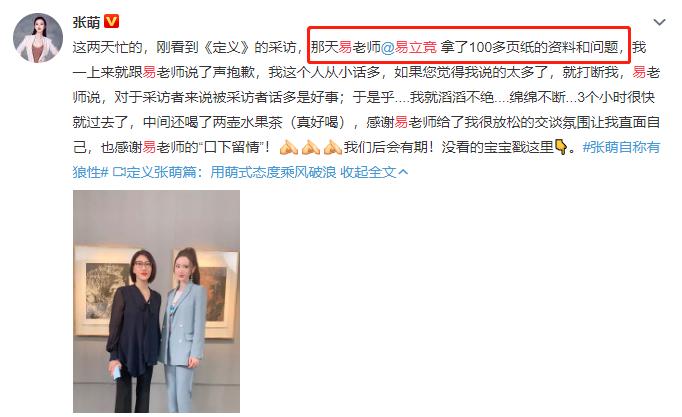Click the red-boxed sentence about 100多页纸

469,46
